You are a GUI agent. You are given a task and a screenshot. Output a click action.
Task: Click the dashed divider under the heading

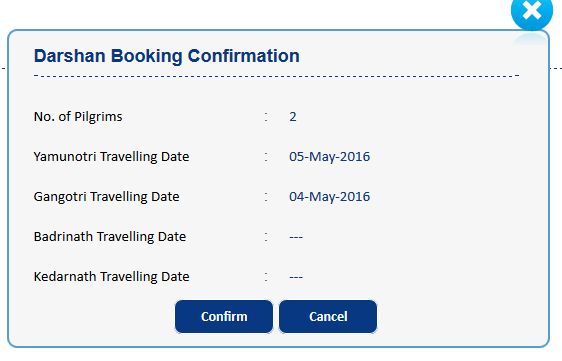(276, 76)
